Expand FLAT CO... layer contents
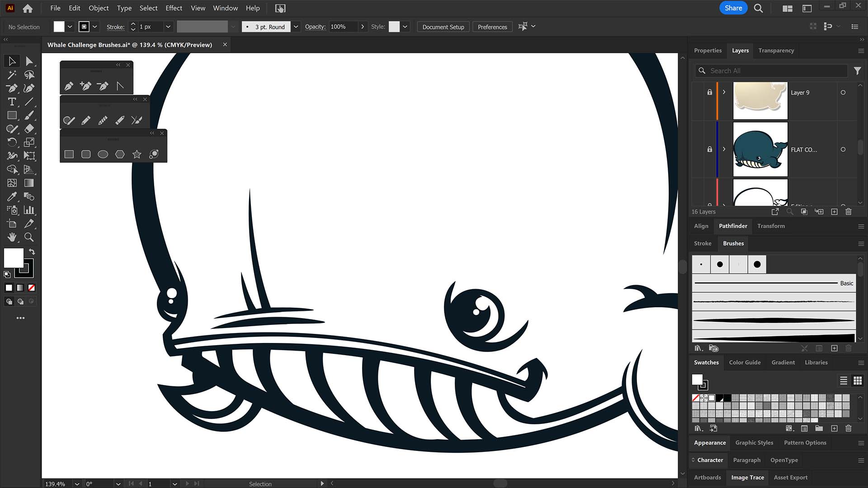The image size is (868, 488). point(724,149)
